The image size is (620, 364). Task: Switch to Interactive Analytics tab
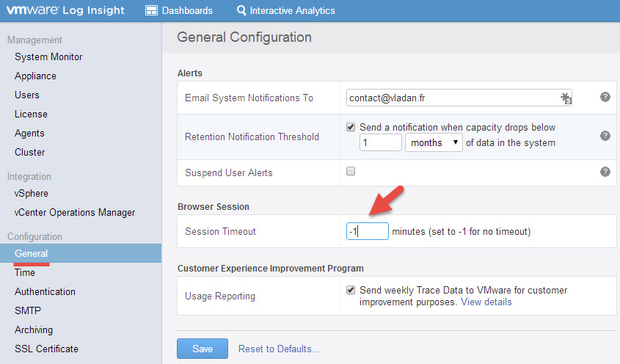click(x=285, y=11)
